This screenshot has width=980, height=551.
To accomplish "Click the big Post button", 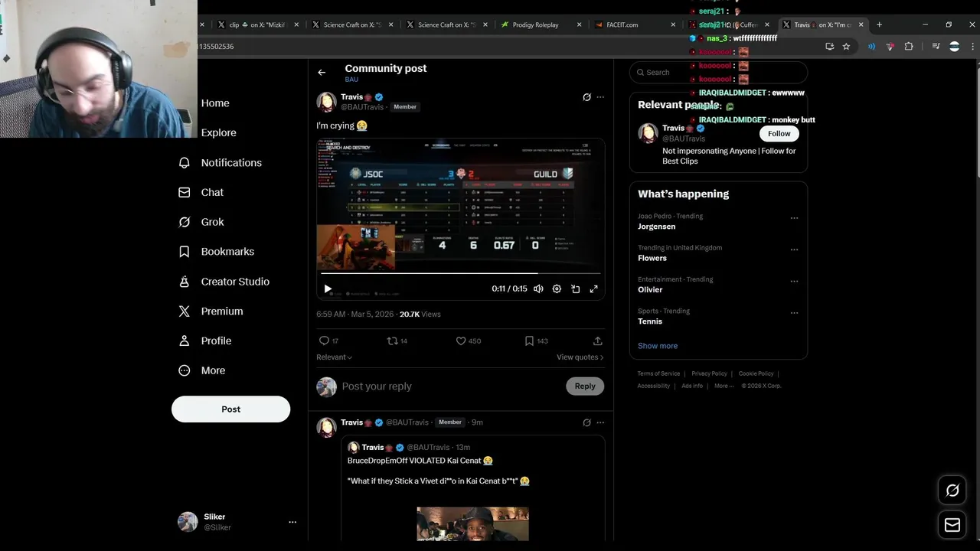I will (230, 409).
